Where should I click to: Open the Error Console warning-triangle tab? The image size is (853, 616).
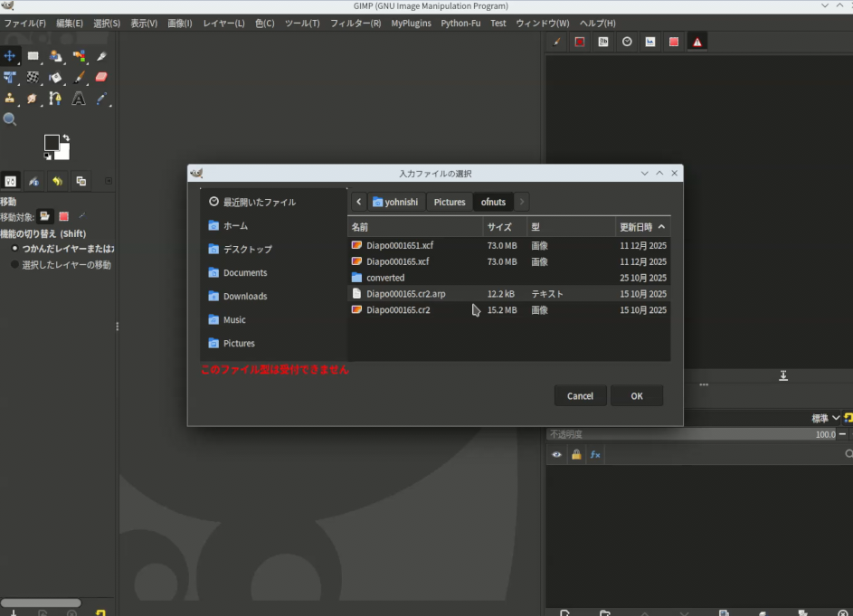(697, 42)
